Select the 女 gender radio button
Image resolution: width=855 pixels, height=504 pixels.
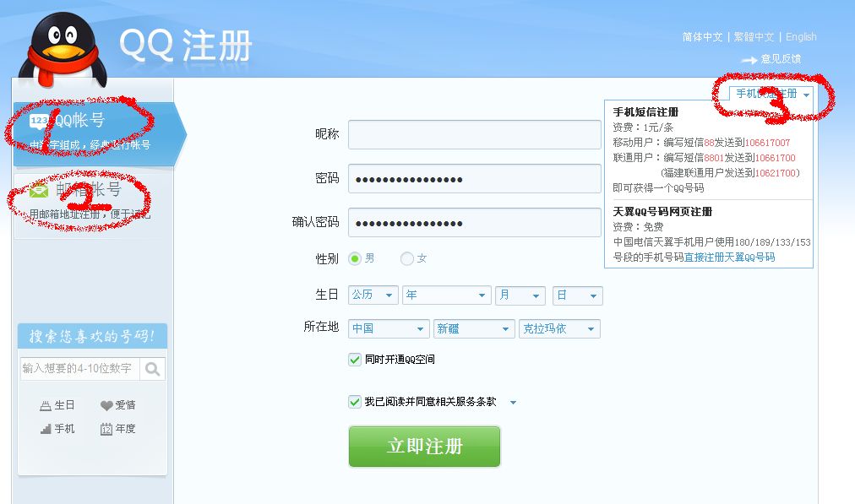(407, 260)
